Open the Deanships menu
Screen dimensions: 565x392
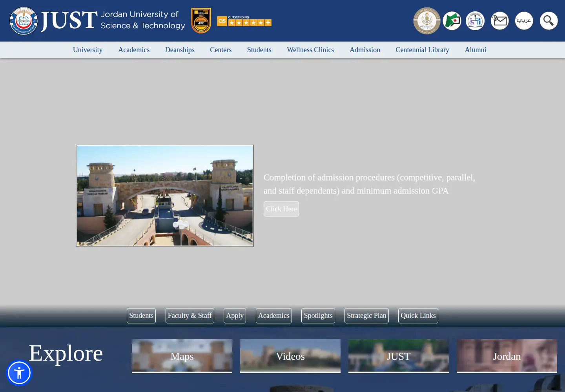(x=180, y=50)
